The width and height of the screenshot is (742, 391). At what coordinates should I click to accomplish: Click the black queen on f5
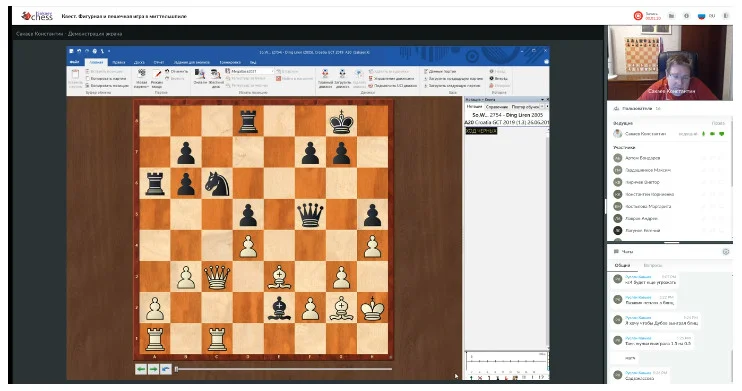click(x=310, y=214)
